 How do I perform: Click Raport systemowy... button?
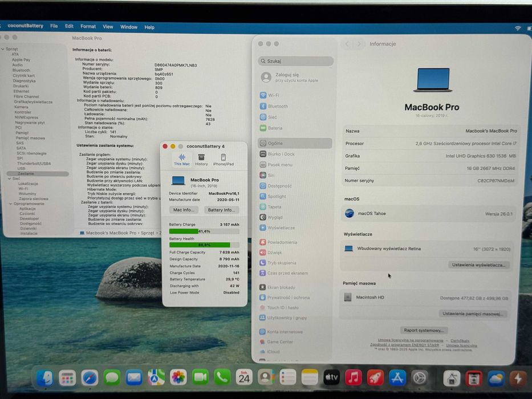(x=424, y=330)
